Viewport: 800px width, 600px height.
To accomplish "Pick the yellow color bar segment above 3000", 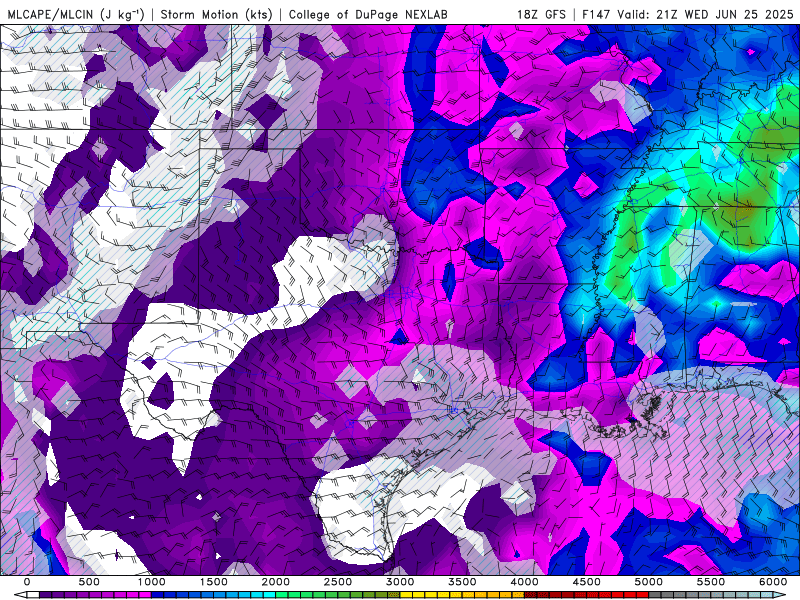I will [x=407, y=595].
